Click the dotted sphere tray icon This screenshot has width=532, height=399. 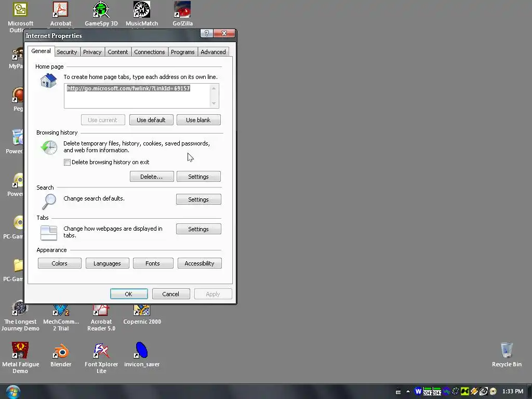[456, 391]
